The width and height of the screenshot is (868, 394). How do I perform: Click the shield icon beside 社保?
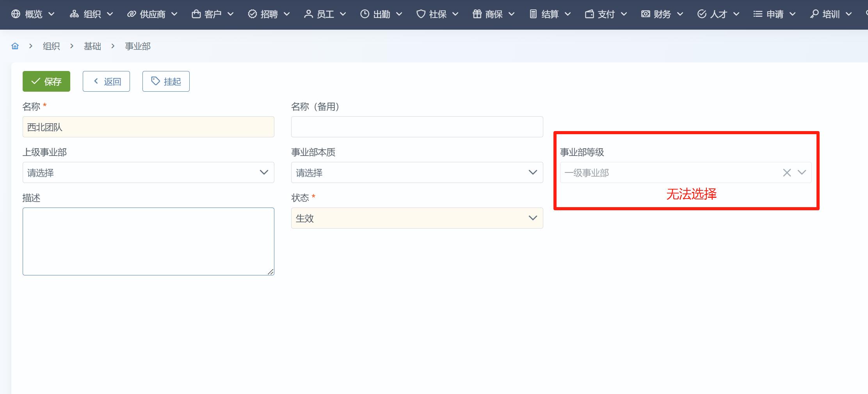421,14
